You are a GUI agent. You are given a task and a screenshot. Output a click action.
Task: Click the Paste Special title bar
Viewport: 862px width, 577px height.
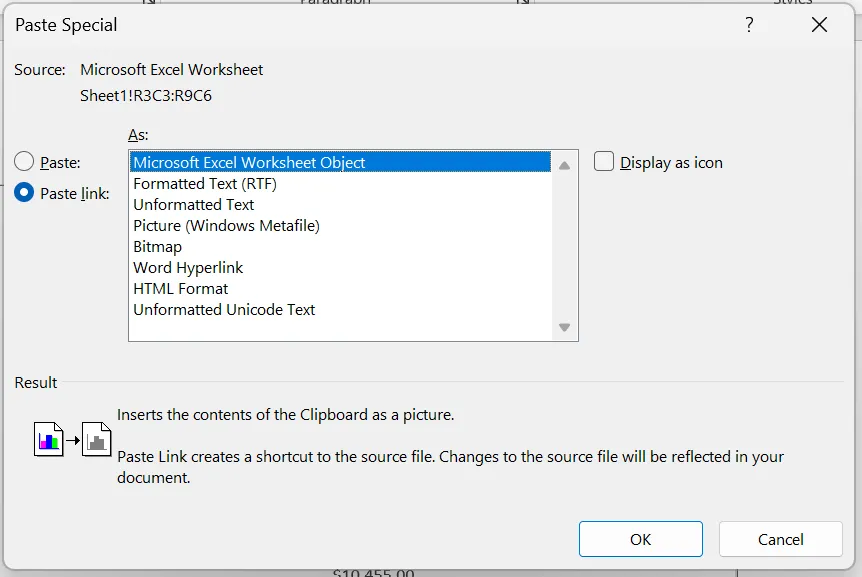350,25
